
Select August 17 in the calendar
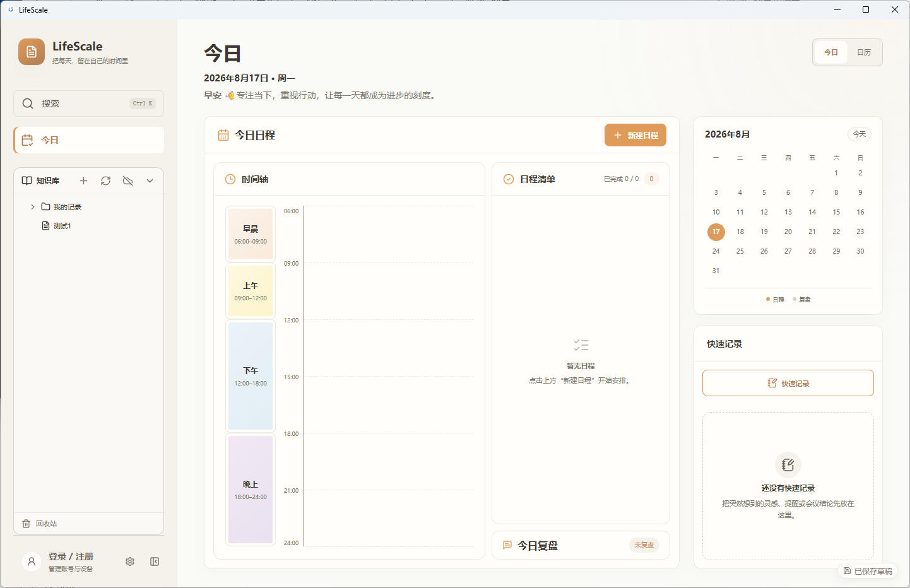click(716, 232)
